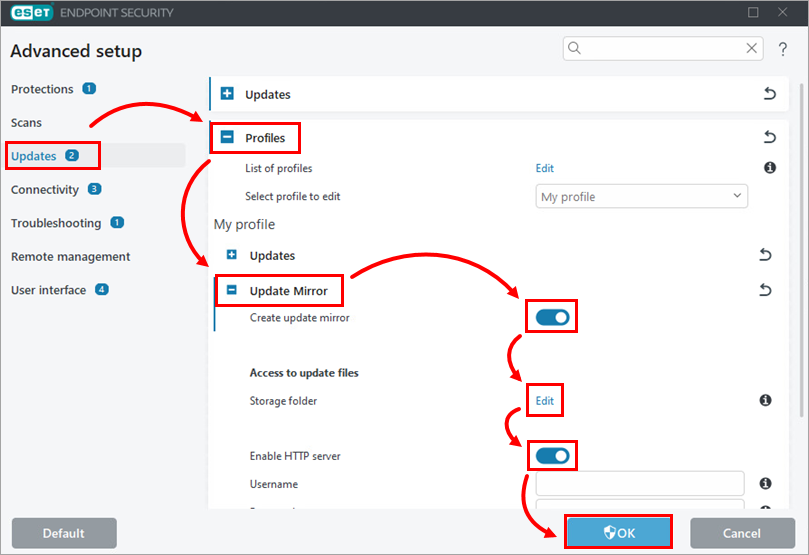
Task: Click into the Username input field
Action: (640, 484)
